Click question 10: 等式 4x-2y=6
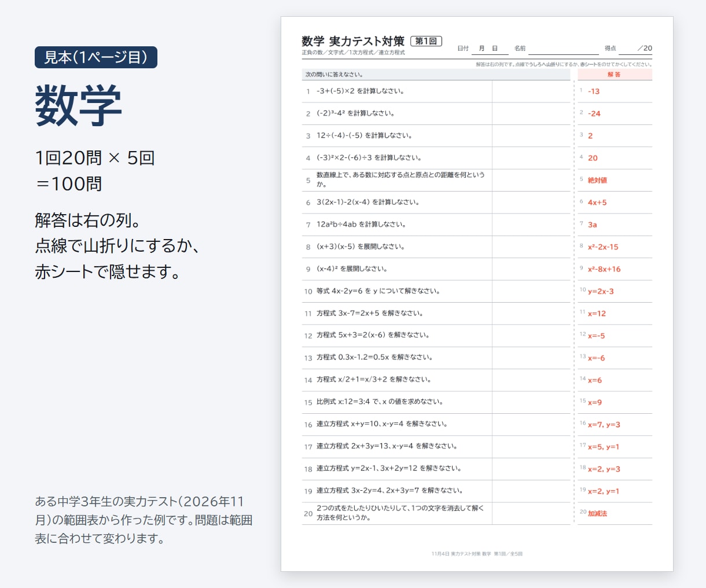 pos(378,291)
